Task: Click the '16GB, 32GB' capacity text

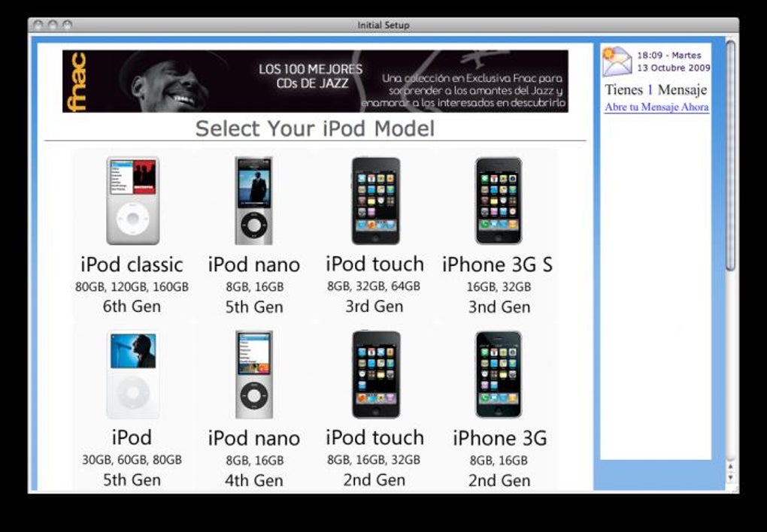Action: pos(499,287)
